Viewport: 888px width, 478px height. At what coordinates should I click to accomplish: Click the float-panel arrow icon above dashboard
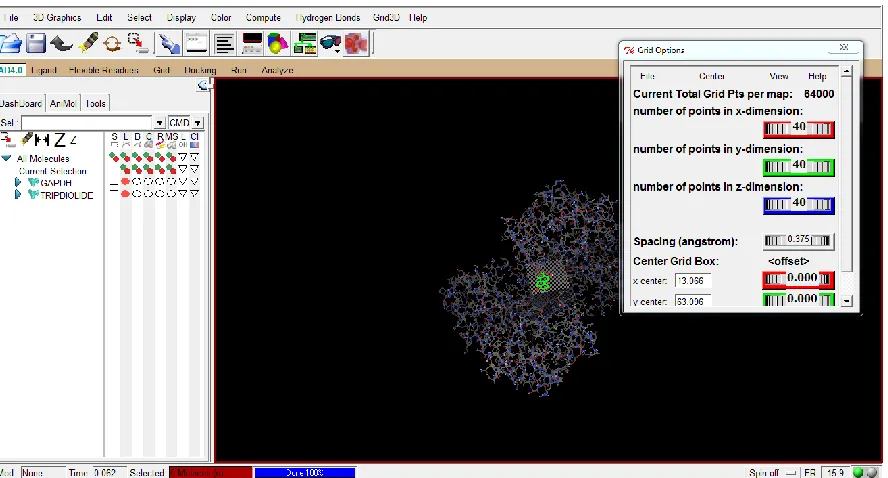[x=204, y=85]
